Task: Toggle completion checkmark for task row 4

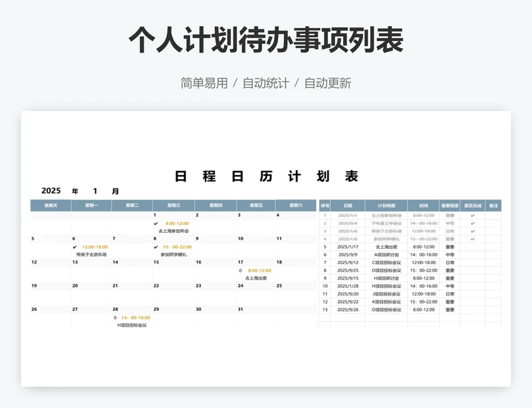Action: (472, 239)
